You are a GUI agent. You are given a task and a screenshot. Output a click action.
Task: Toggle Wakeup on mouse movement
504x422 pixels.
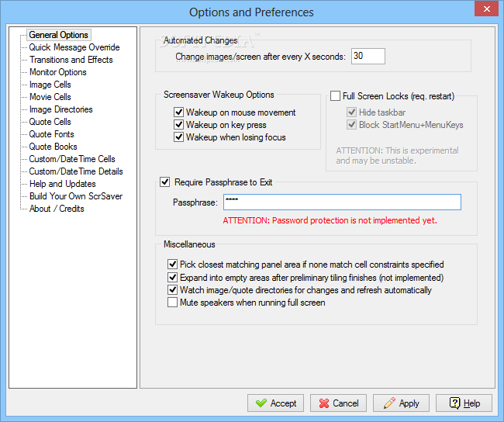point(178,112)
